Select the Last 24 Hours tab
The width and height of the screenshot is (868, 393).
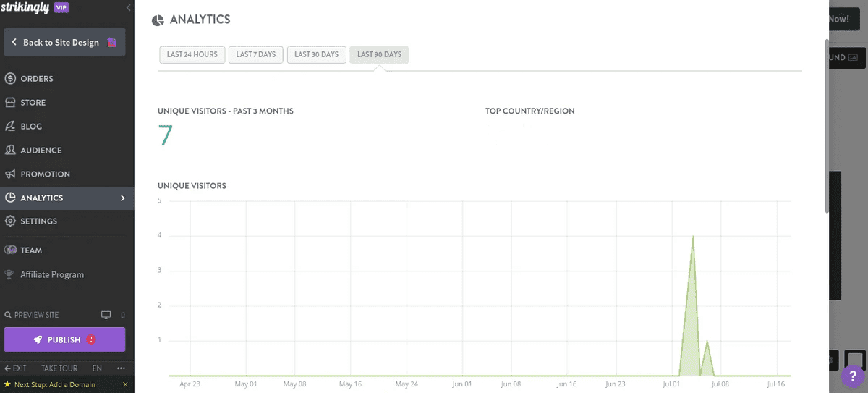192,54
